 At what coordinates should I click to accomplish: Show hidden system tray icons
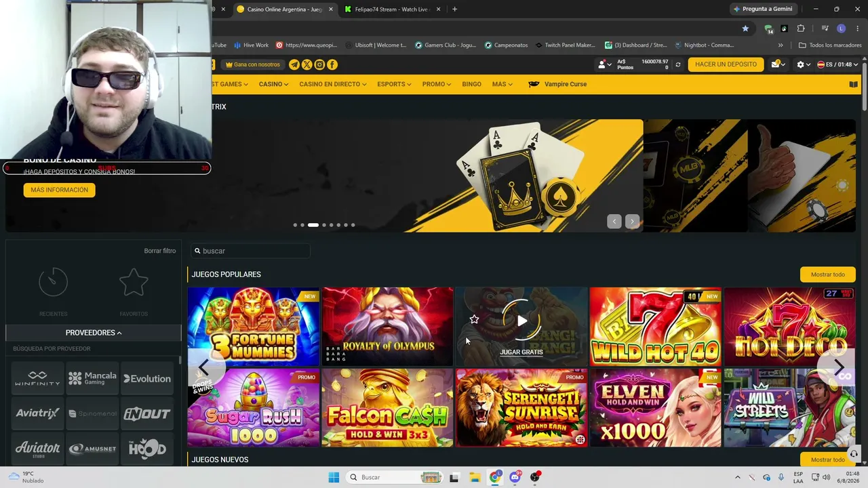pyautogui.click(x=738, y=477)
